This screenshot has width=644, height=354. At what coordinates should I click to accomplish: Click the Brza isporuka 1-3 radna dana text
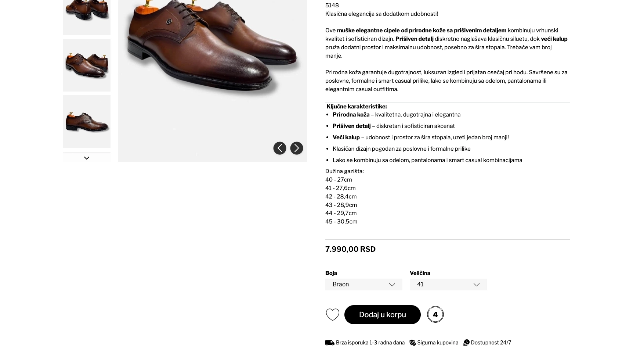pyautogui.click(x=370, y=343)
